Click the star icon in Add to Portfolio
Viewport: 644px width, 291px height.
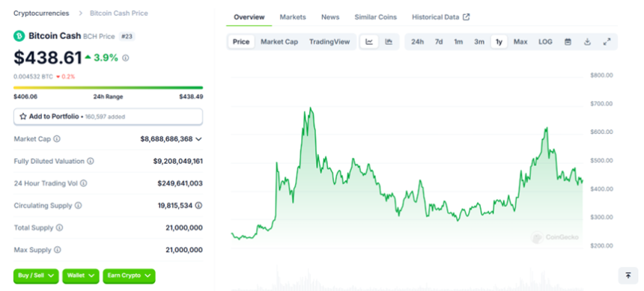[x=23, y=117]
